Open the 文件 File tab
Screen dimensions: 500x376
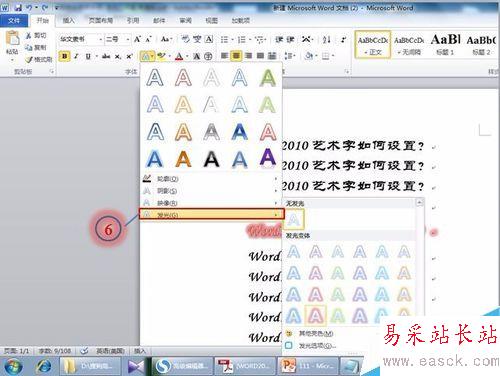14,21
